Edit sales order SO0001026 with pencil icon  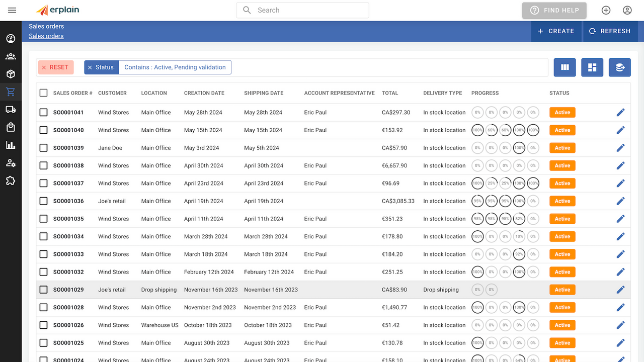[620, 325]
